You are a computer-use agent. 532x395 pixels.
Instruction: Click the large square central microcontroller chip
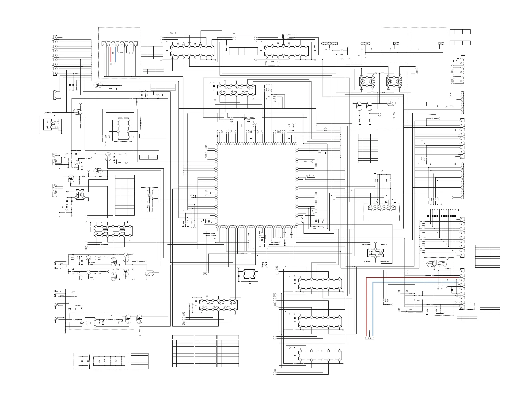[x=256, y=185]
